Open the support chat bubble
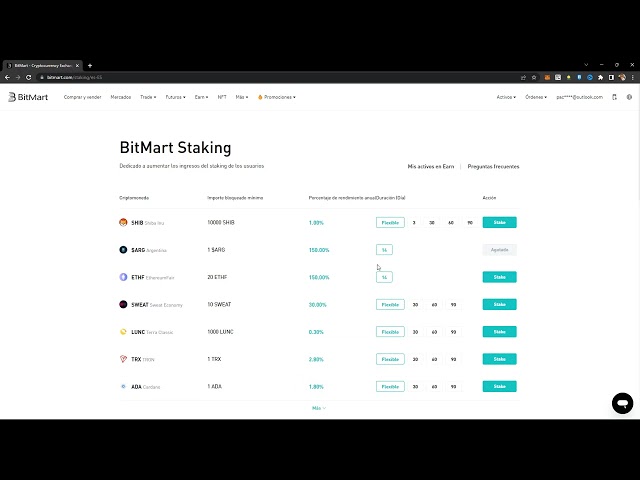Image resolution: width=640 pixels, height=480 pixels. (622, 403)
